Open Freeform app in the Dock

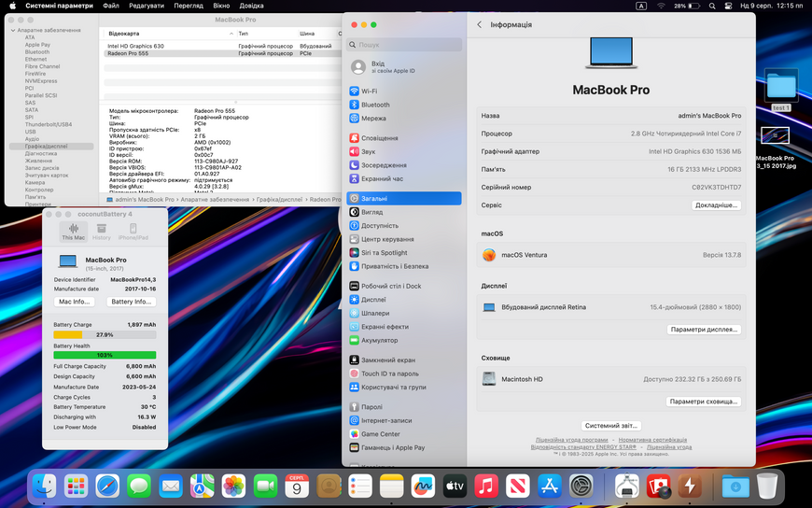[x=423, y=487]
